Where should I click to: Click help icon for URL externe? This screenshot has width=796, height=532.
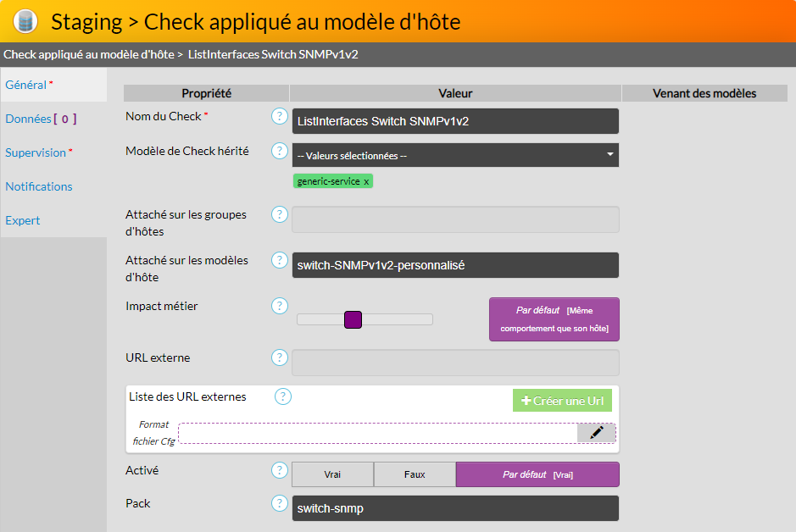pos(280,358)
